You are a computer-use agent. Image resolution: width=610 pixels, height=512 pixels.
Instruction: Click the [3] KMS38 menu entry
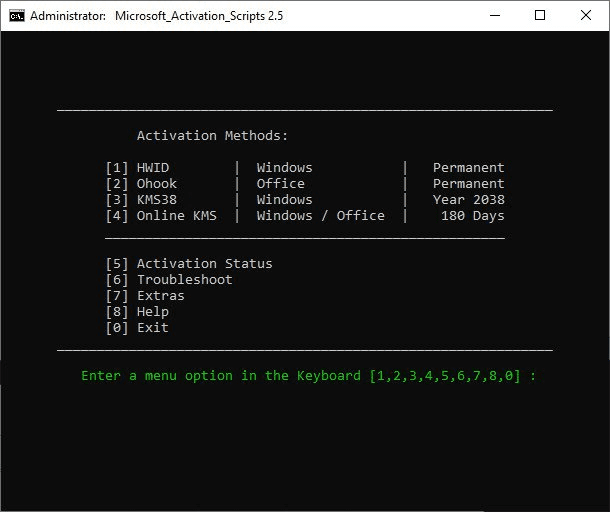[x=141, y=200]
